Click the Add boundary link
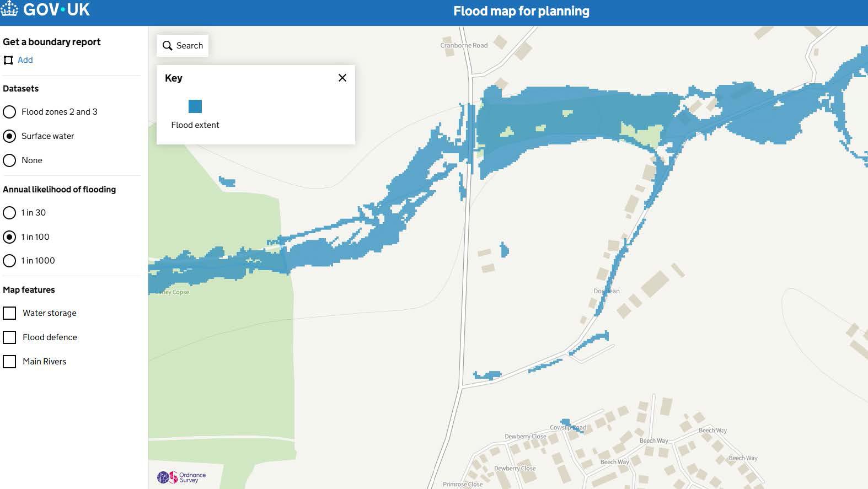 (x=25, y=60)
